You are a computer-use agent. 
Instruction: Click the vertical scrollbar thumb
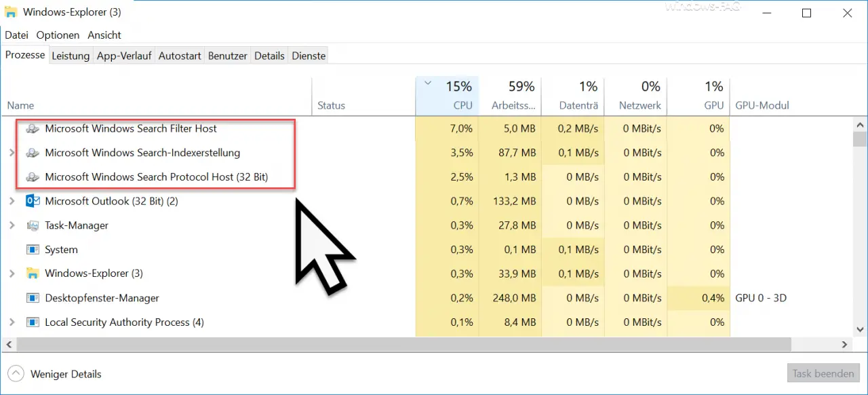860,139
